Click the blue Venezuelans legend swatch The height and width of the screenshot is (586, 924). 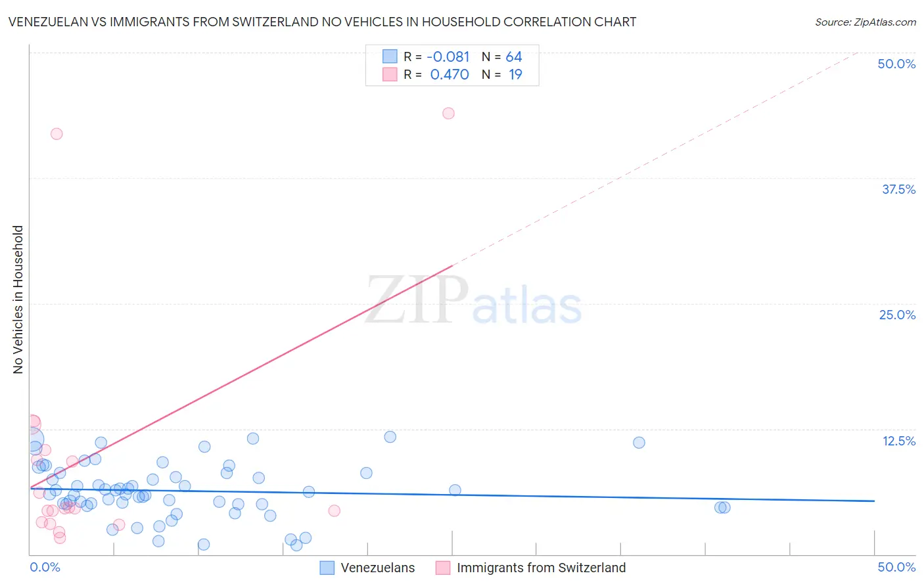pyautogui.click(x=327, y=568)
